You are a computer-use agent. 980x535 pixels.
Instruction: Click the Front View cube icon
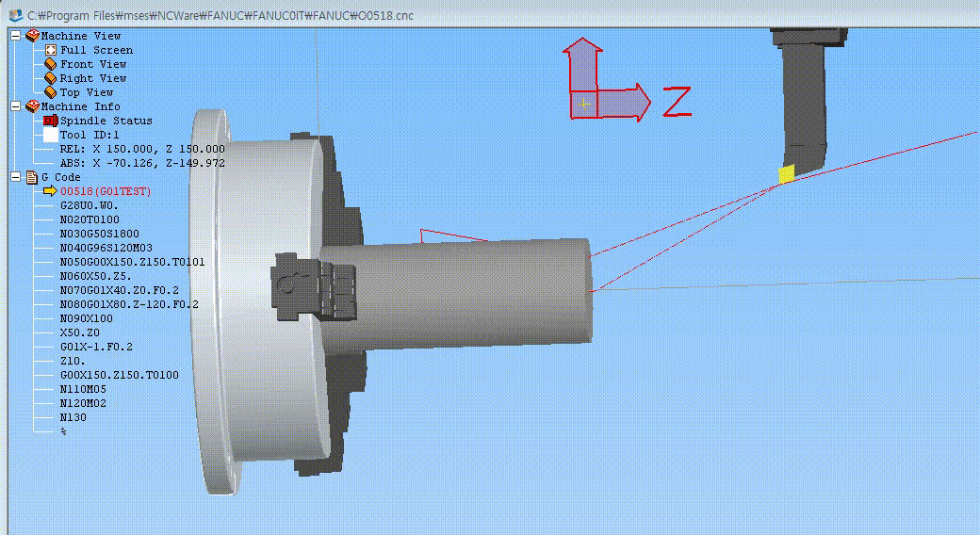tap(51, 64)
